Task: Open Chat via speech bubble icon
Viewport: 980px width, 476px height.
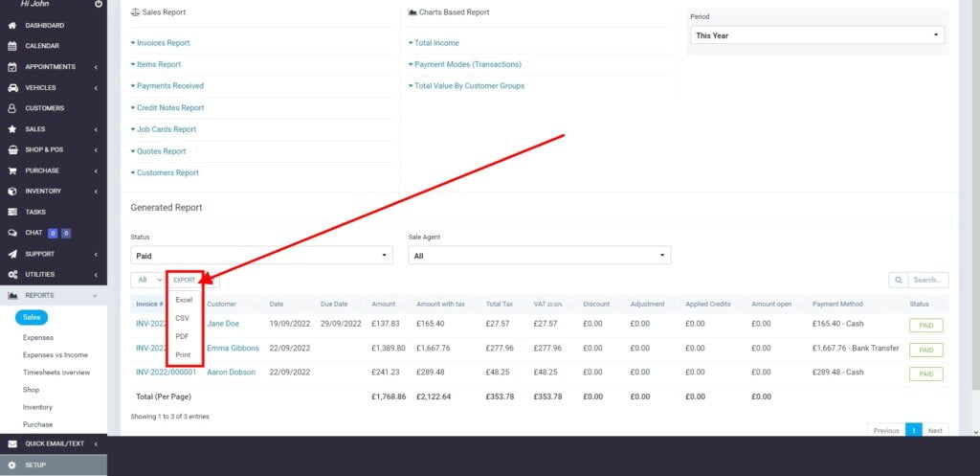Action: tap(11, 233)
